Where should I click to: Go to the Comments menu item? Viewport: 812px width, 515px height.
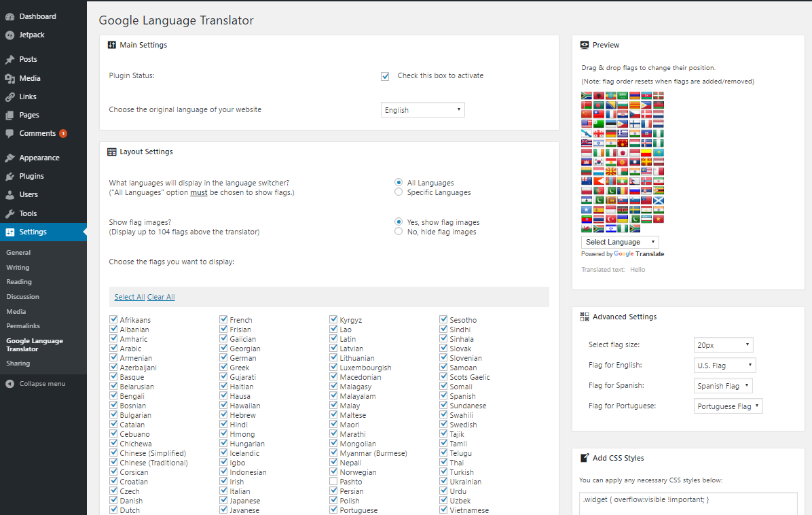pos(37,133)
